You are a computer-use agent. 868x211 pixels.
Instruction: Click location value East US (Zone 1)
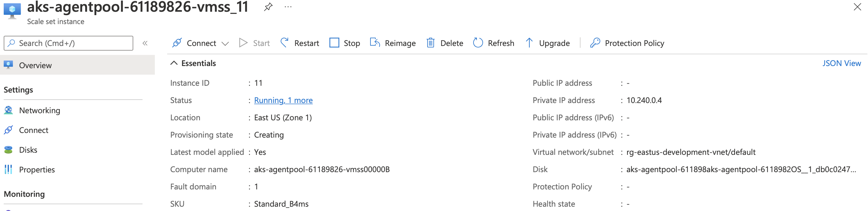coord(283,117)
